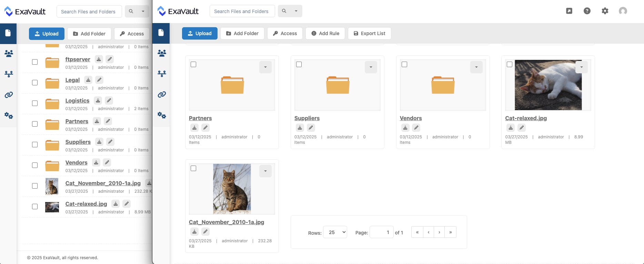
Task: Expand the Vendors card options dropdown
Action: [x=476, y=67]
